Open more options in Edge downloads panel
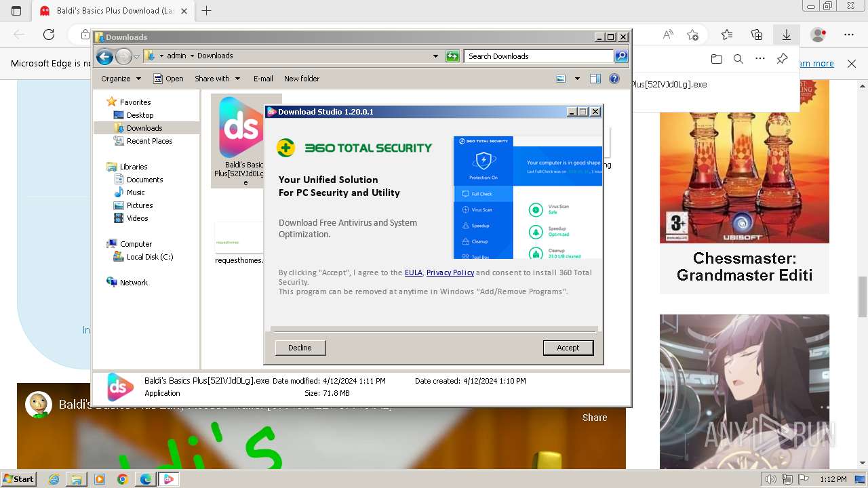868x488 pixels. pyautogui.click(x=760, y=59)
